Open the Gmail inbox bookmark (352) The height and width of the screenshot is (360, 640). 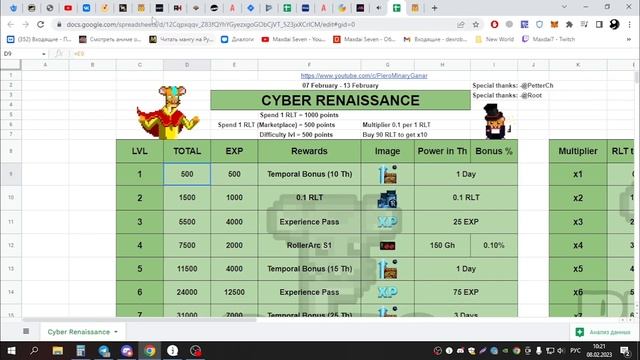click(x=39, y=39)
